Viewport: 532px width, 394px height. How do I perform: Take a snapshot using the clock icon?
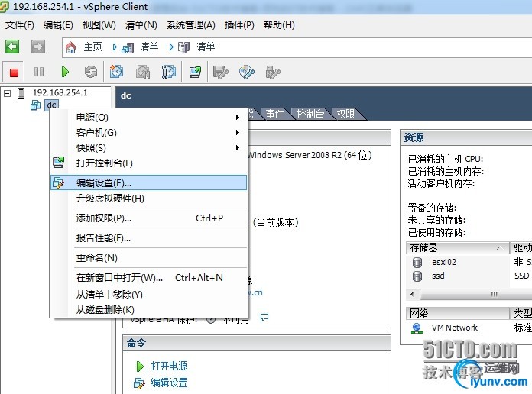click(x=116, y=72)
